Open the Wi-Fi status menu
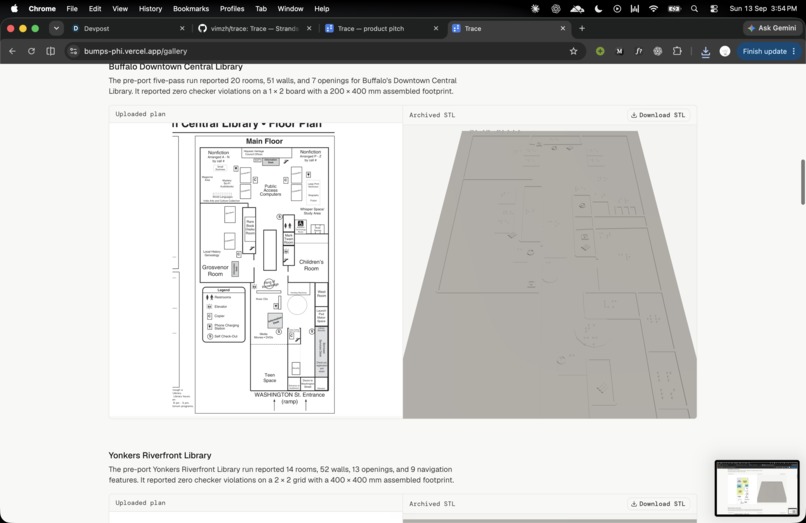The width and height of the screenshot is (806, 523). coord(653,8)
